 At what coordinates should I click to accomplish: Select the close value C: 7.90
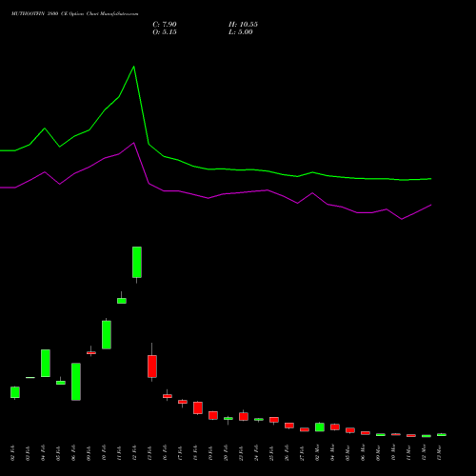(165, 25)
